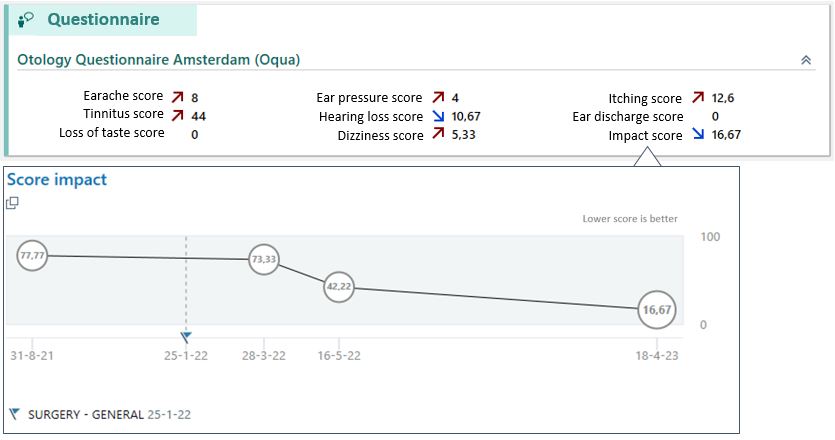The width and height of the screenshot is (835, 440).
Task: Click the Hearing loss score downward arrow
Action: 438,116
